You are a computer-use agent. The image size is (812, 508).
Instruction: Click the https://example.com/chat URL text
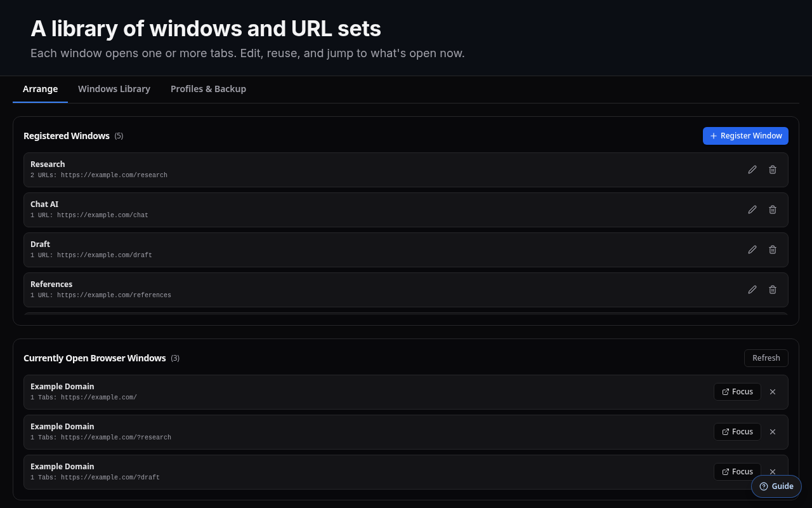coord(103,215)
